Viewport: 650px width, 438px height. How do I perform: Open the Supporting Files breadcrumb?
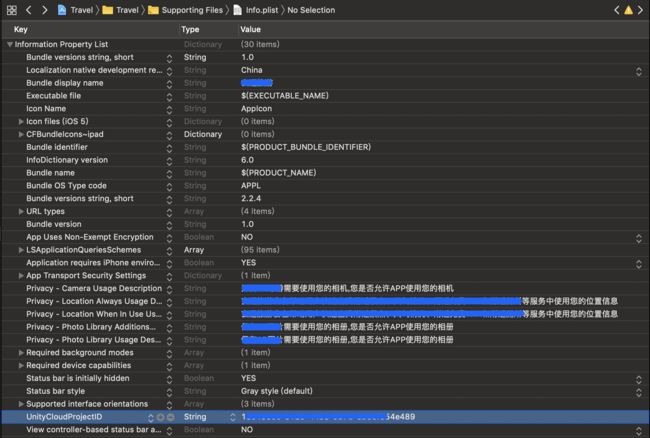click(x=185, y=10)
